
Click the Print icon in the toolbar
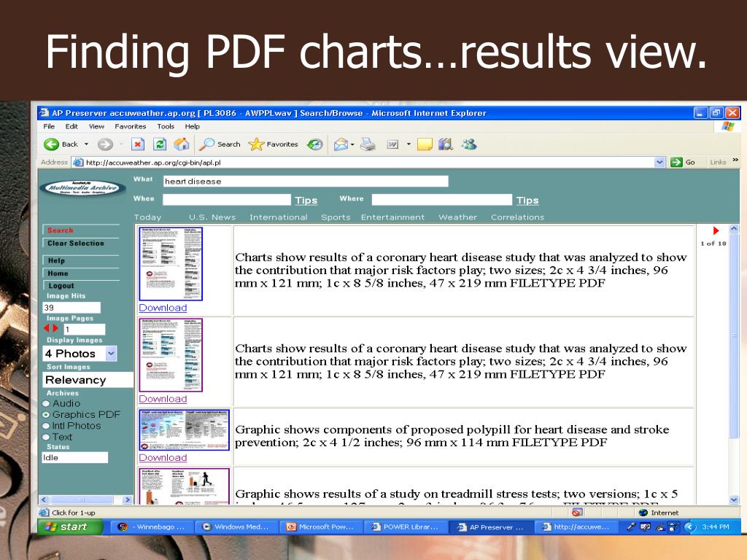tap(368, 144)
